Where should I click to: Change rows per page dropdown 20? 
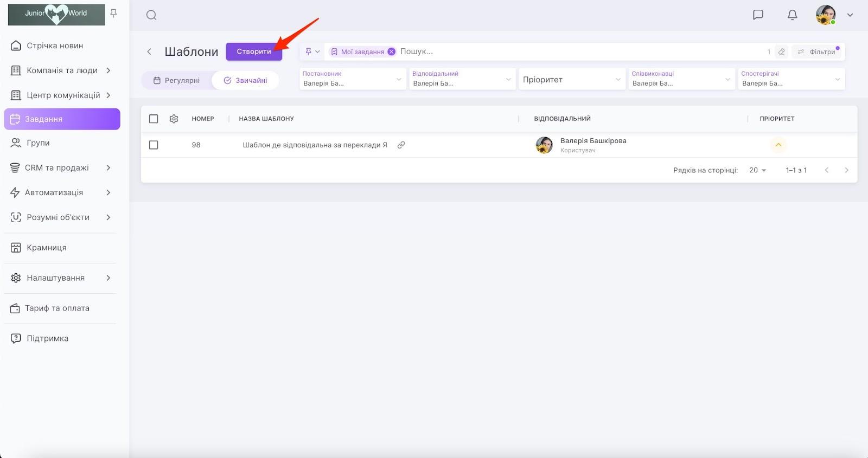(757, 170)
